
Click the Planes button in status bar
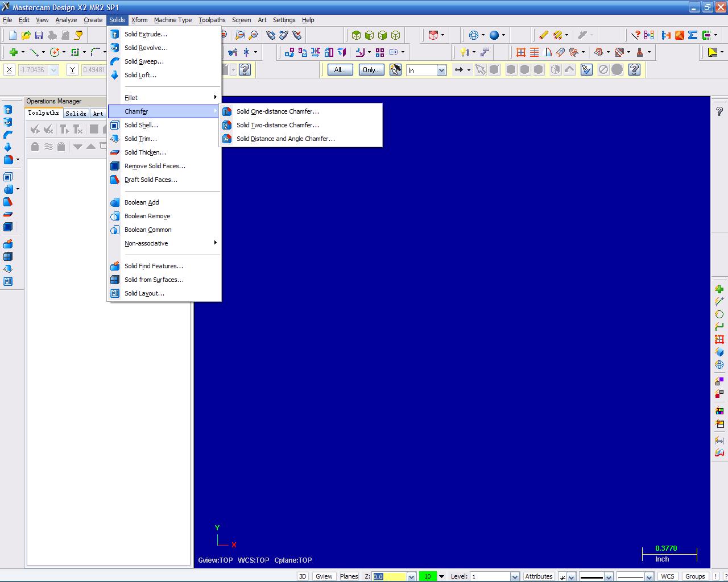(x=349, y=576)
